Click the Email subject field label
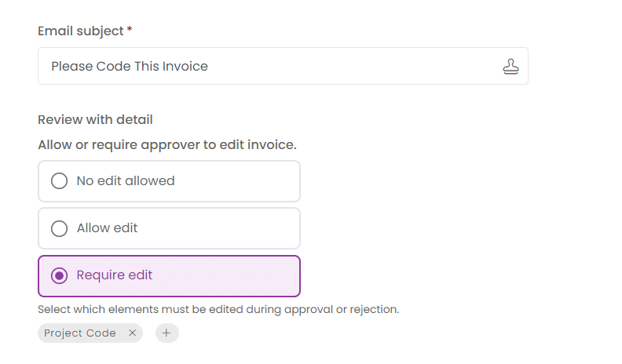The image size is (622, 364). [81, 31]
